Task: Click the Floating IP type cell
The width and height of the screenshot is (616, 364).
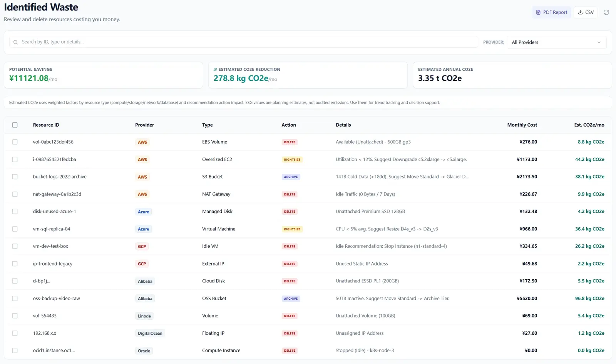Action: click(213, 333)
